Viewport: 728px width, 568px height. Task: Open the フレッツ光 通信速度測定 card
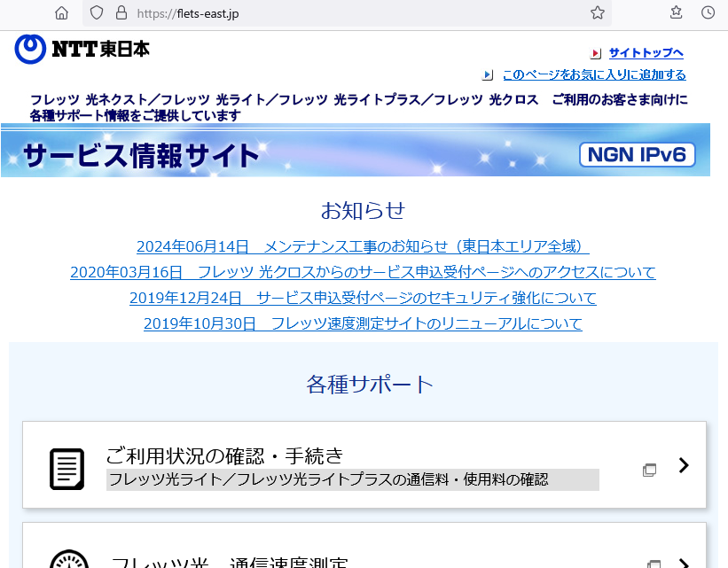[364, 545]
